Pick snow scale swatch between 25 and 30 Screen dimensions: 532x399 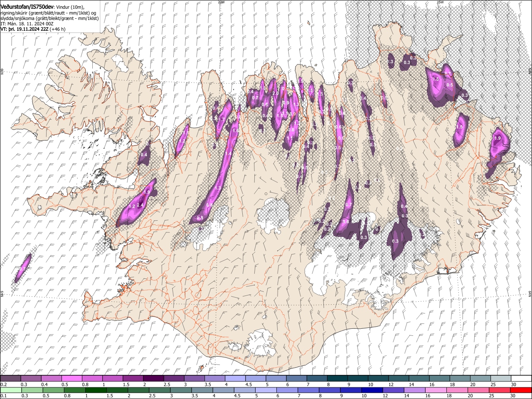500,378
